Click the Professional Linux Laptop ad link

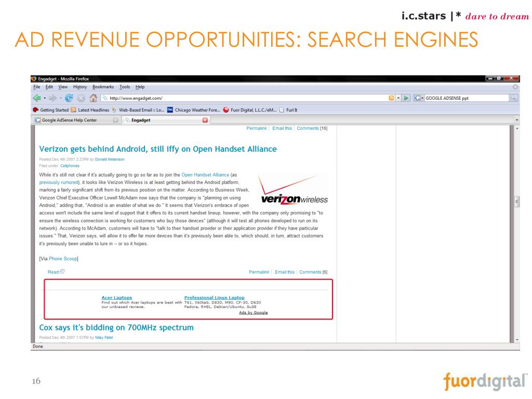point(215,298)
